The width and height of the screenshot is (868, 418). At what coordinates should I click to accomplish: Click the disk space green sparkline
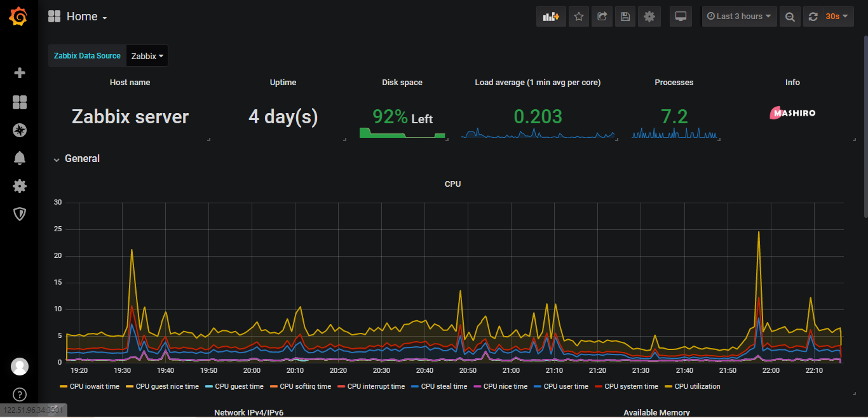(x=402, y=133)
